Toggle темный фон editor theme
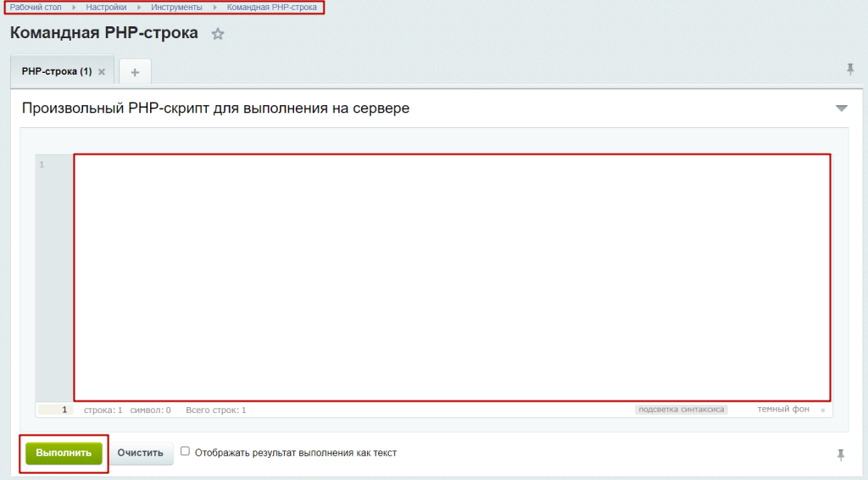Image resolution: width=868 pixels, height=480 pixels. [x=783, y=410]
